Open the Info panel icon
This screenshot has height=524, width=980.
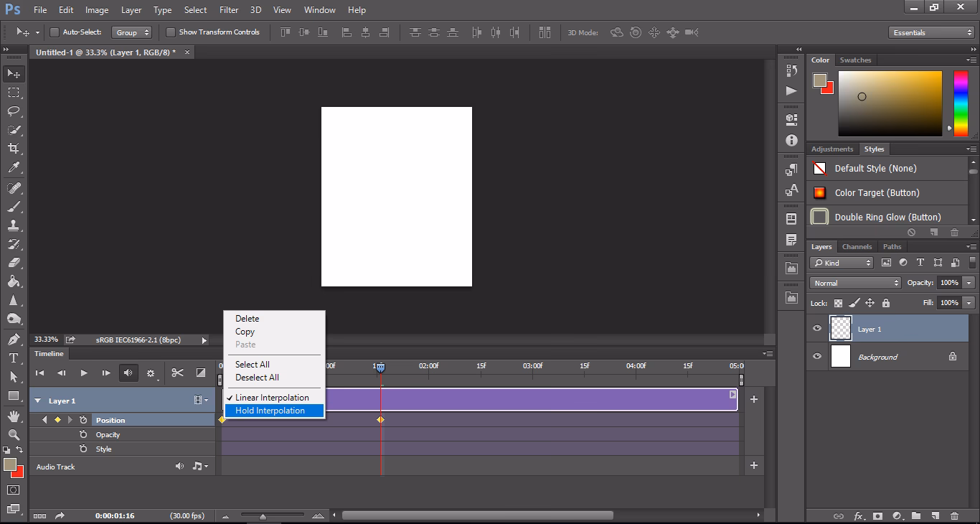click(x=791, y=140)
